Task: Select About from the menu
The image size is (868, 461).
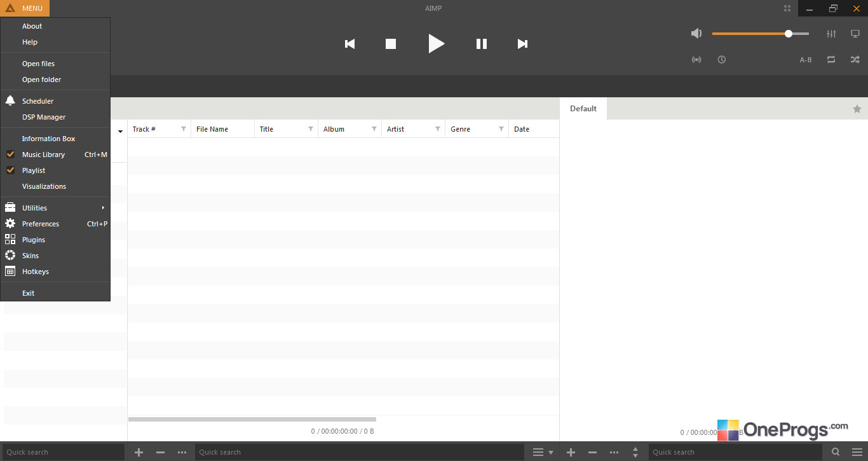Action: (55, 26)
